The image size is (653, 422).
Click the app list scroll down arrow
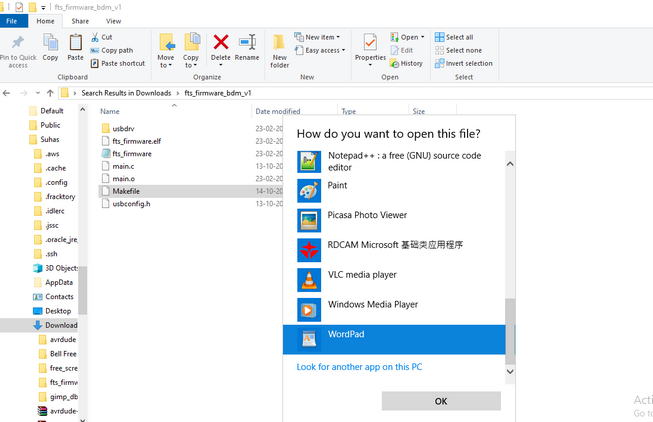[510, 371]
